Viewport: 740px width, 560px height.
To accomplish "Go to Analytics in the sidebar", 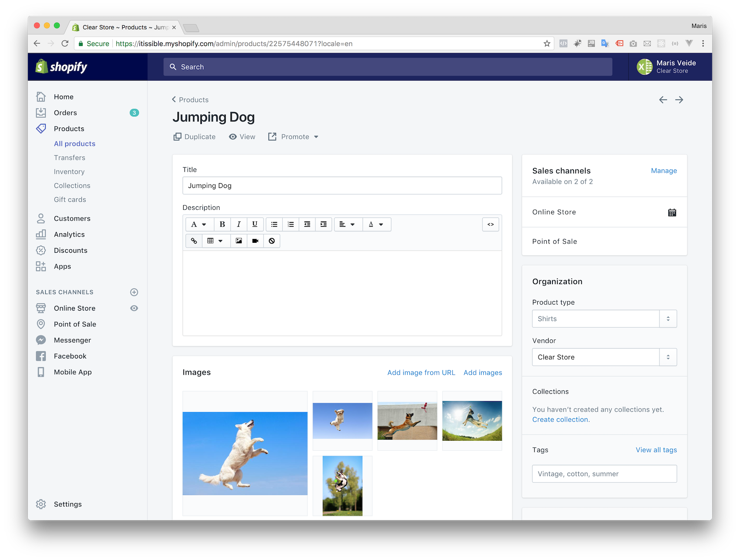I will click(69, 235).
